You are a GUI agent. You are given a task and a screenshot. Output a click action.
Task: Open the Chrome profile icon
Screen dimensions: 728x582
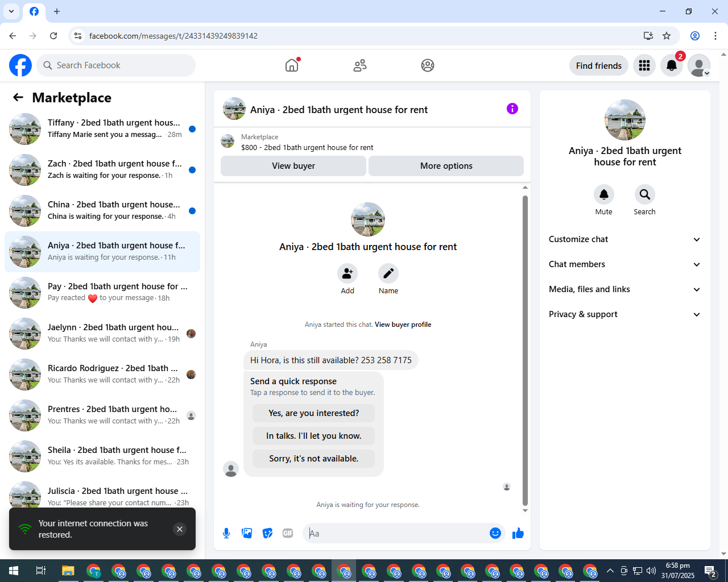click(695, 36)
